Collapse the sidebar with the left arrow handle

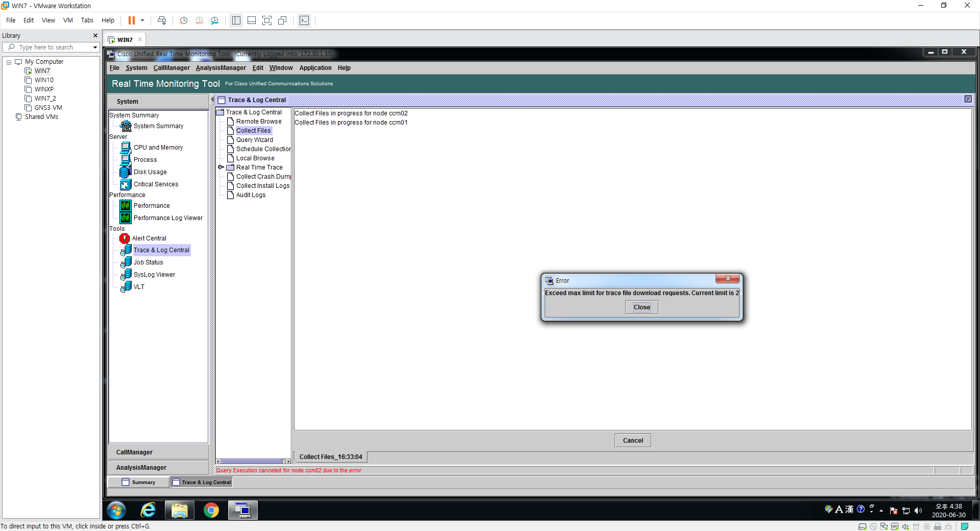[212, 100]
